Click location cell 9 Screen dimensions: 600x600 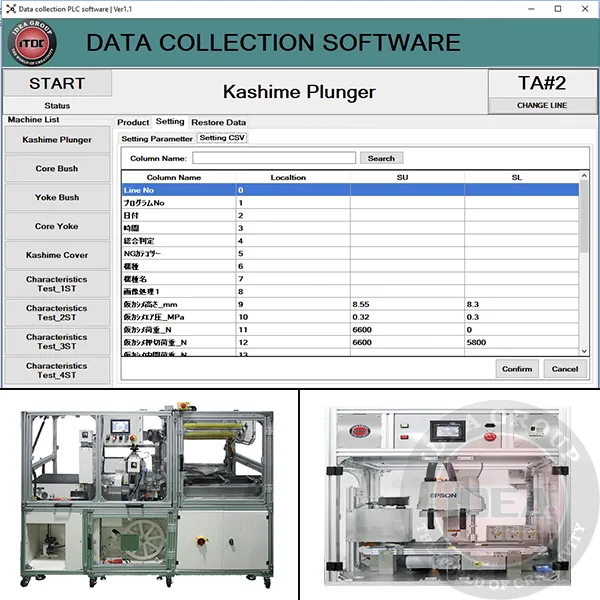point(293,304)
